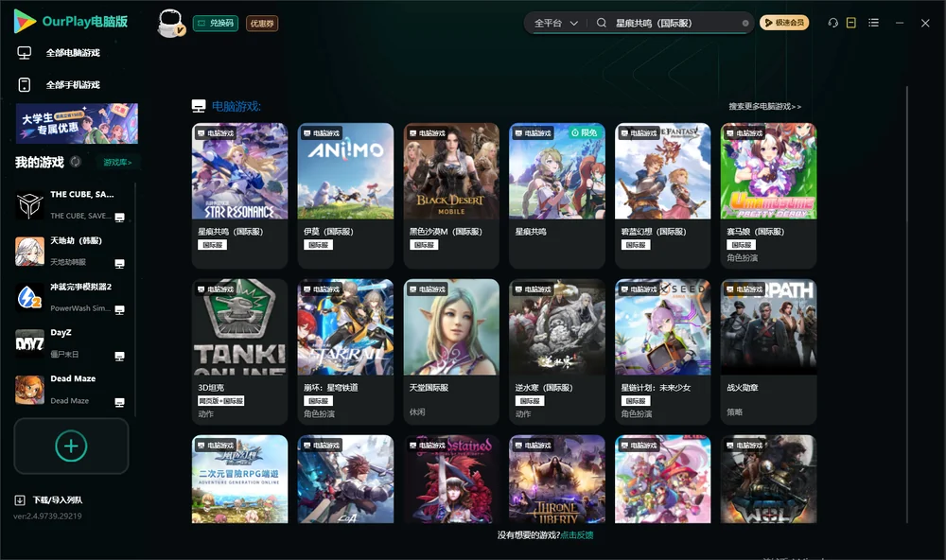This screenshot has height=560, width=946.
Task: Open the 极速会员 membership button
Action: pyautogui.click(x=783, y=23)
